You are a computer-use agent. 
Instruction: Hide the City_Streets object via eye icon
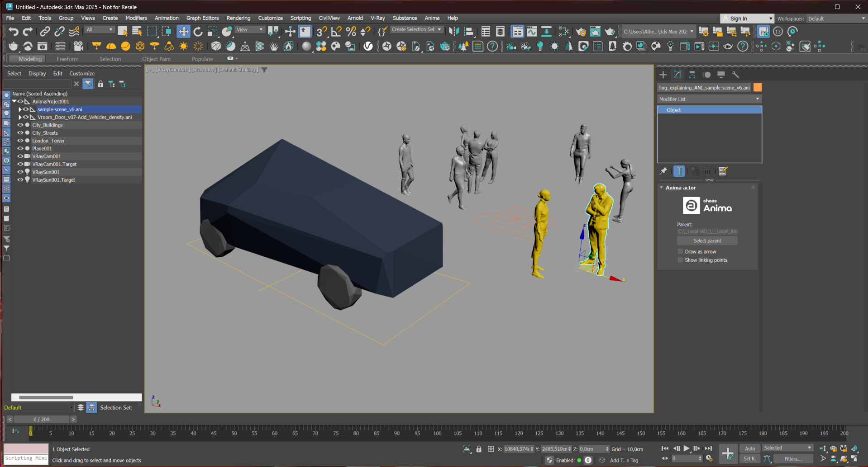(x=20, y=133)
